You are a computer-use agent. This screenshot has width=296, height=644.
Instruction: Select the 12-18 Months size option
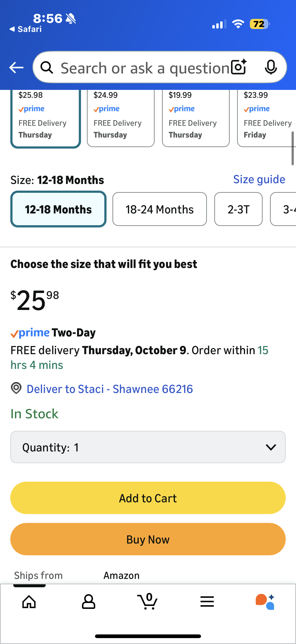click(58, 209)
